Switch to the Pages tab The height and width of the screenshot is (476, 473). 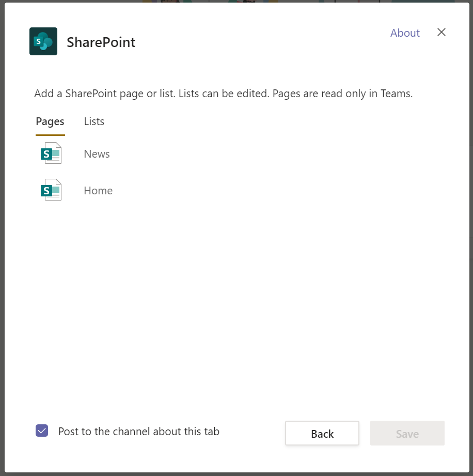click(50, 121)
